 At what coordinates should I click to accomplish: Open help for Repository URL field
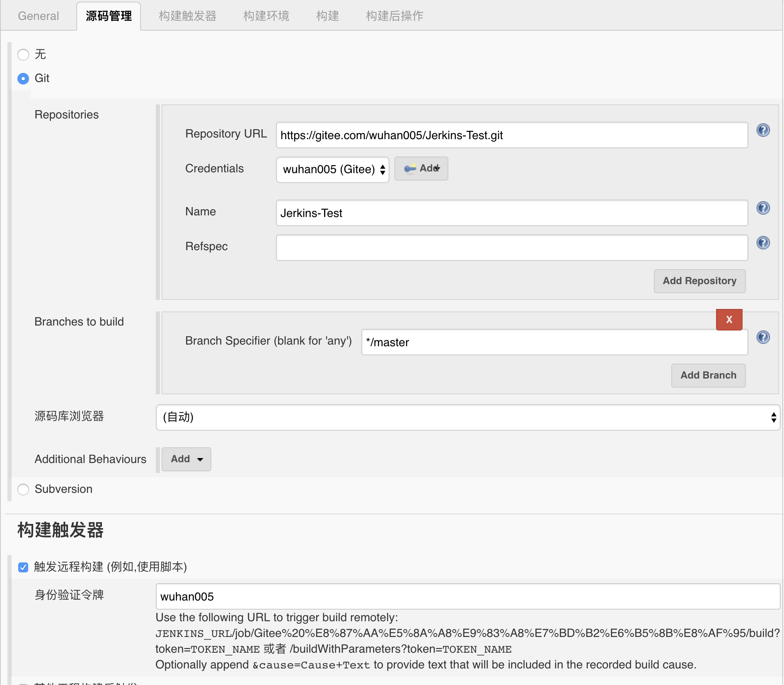763,130
